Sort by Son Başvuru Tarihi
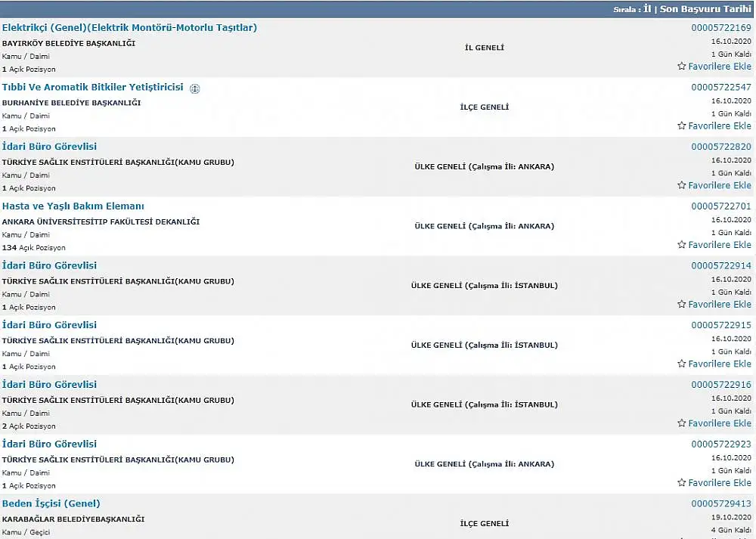Image resolution: width=756 pixels, height=539 pixels. [705, 8]
